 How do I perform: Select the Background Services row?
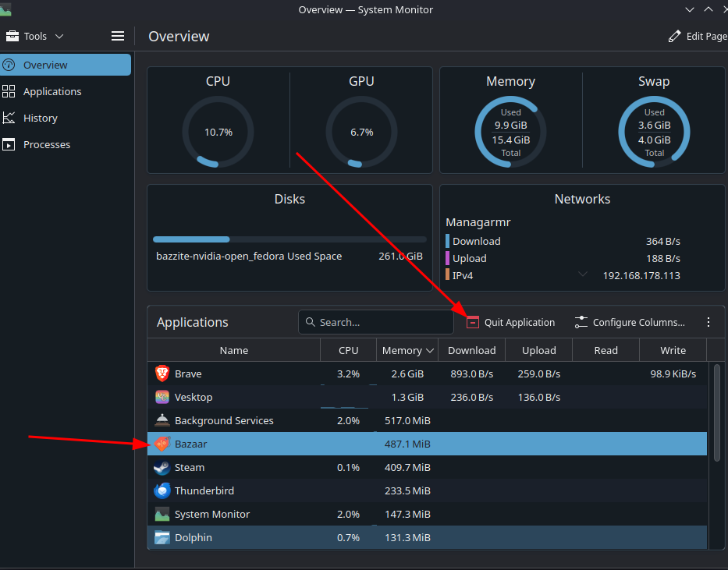pyautogui.click(x=427, y=420)
